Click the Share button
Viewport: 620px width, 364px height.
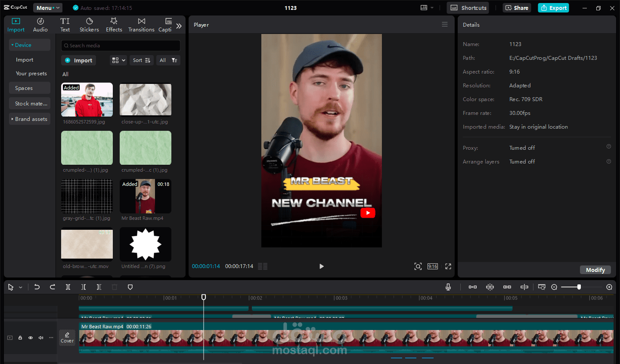(x=517, y=8)
